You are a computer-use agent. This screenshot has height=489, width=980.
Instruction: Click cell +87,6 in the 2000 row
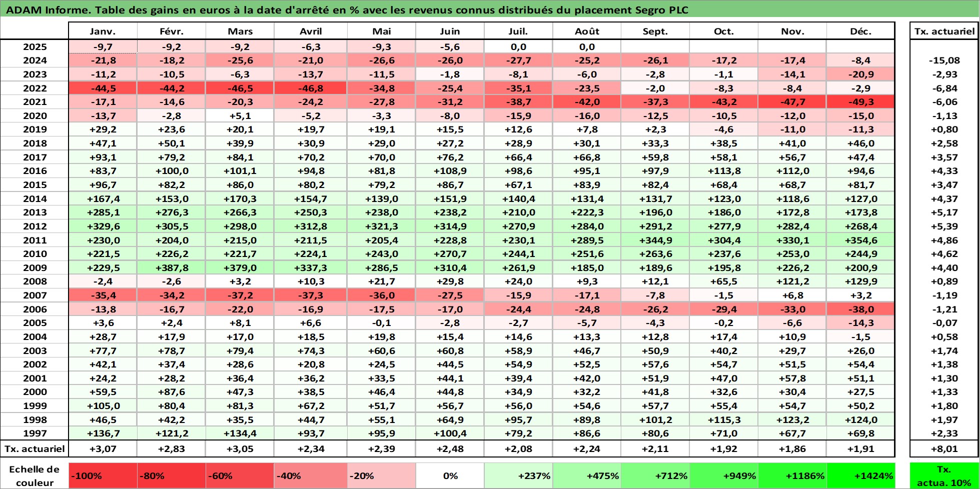[x=171, y=392]
